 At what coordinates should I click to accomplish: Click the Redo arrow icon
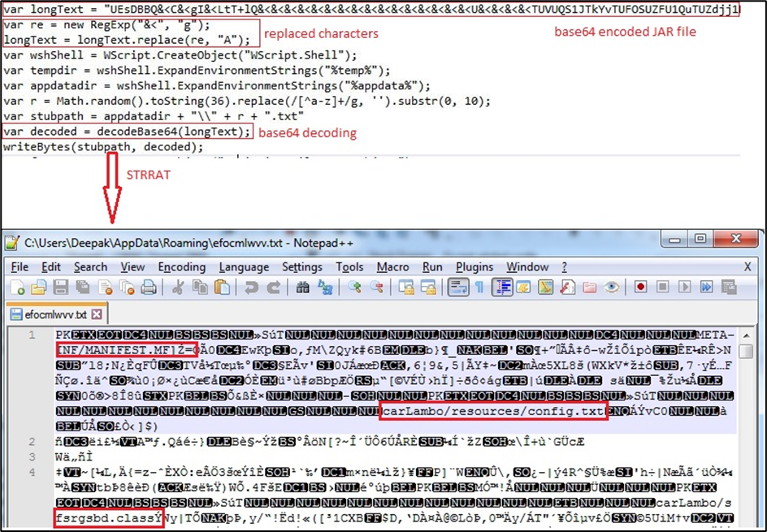coord(273,287)
